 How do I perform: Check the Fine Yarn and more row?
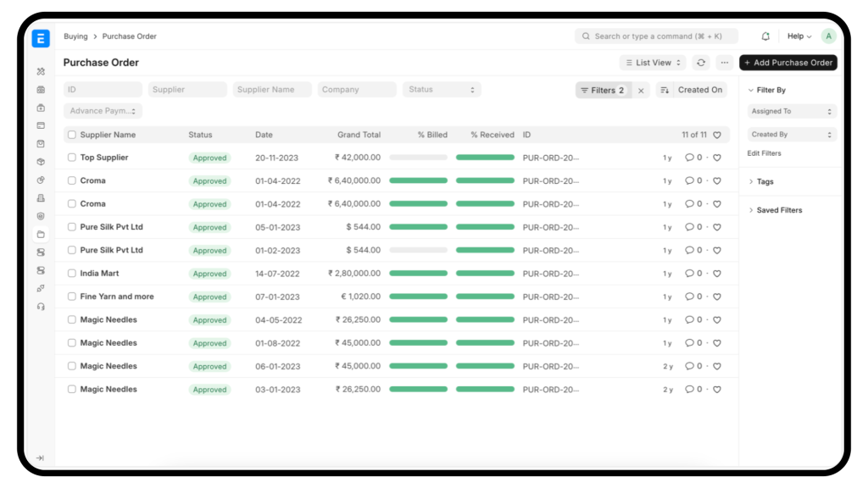click(72, 297)
